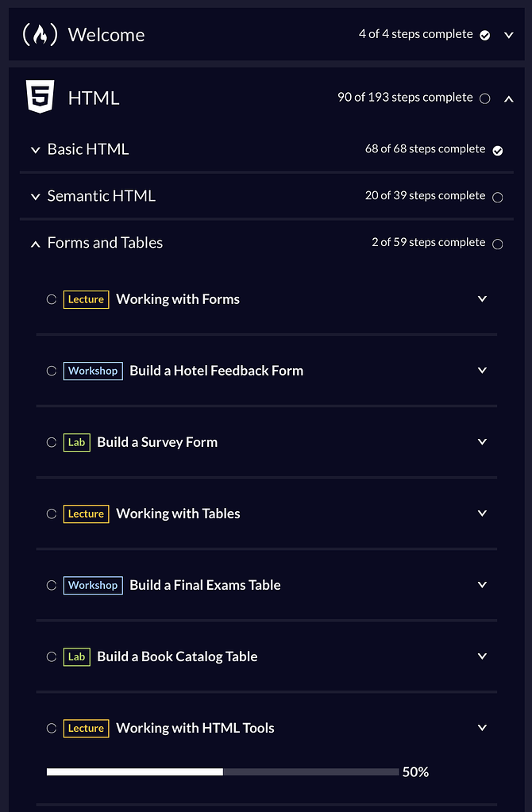Open the Working with HTML Tools lecture

click(482, 728)
